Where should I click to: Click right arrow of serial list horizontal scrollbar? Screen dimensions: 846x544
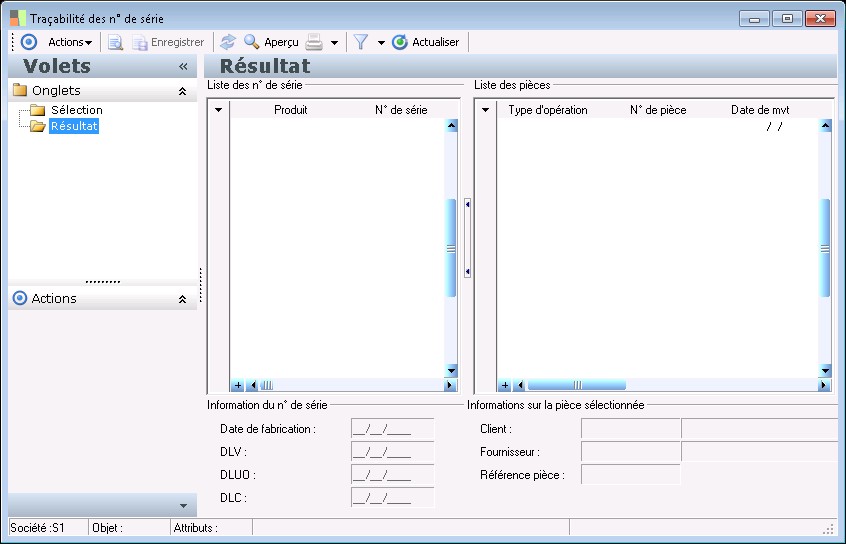click(x=449, y=385)
